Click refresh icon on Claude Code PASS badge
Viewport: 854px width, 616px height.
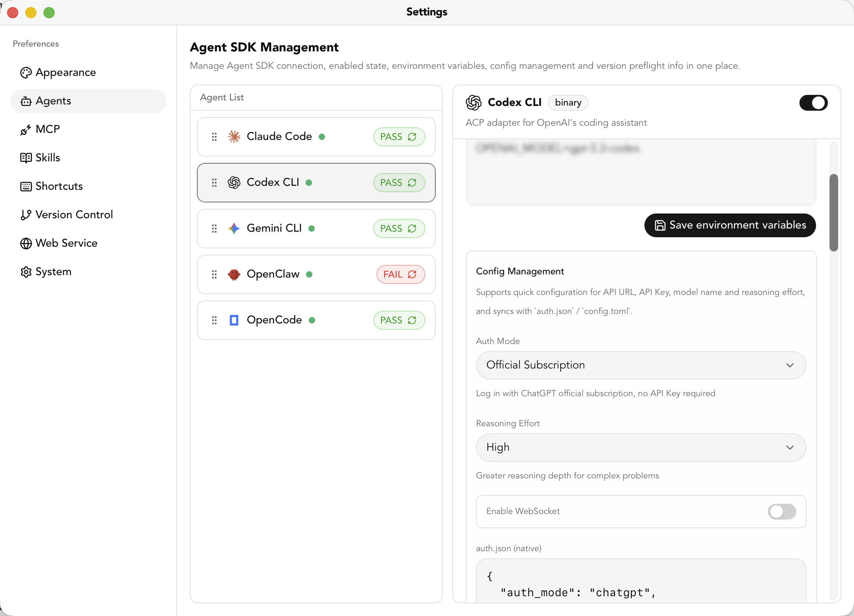412,137
